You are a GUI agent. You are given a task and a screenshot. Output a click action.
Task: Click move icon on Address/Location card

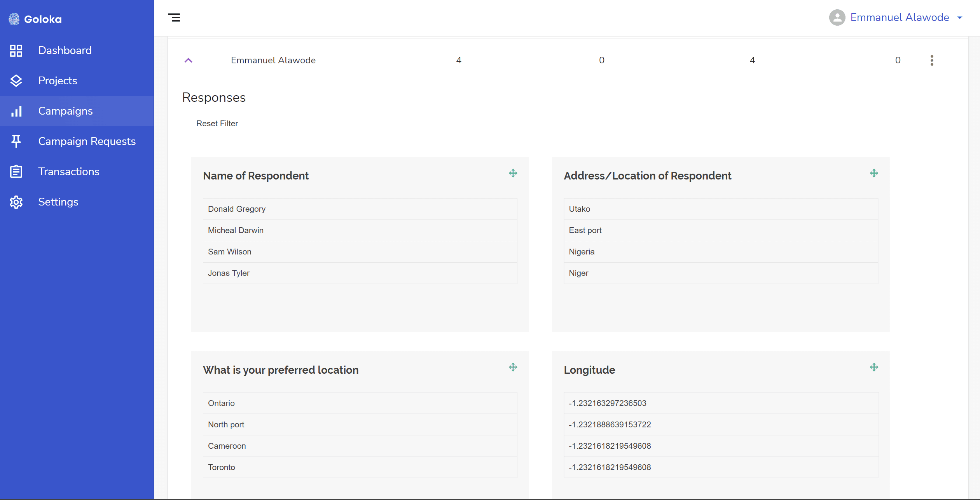(x=873, y=173)
